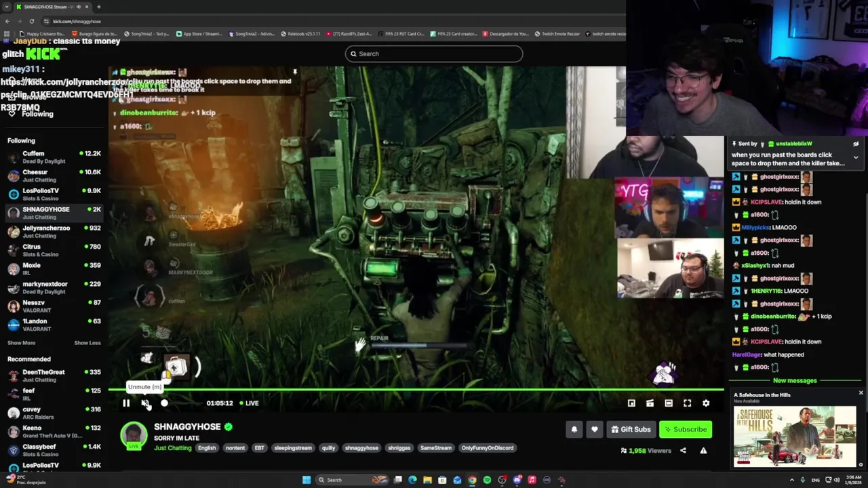Open 1Landon channel in sidebar
Image resolution: width=868 pixels, height=488 pixels.
click(x=54, y=325)
